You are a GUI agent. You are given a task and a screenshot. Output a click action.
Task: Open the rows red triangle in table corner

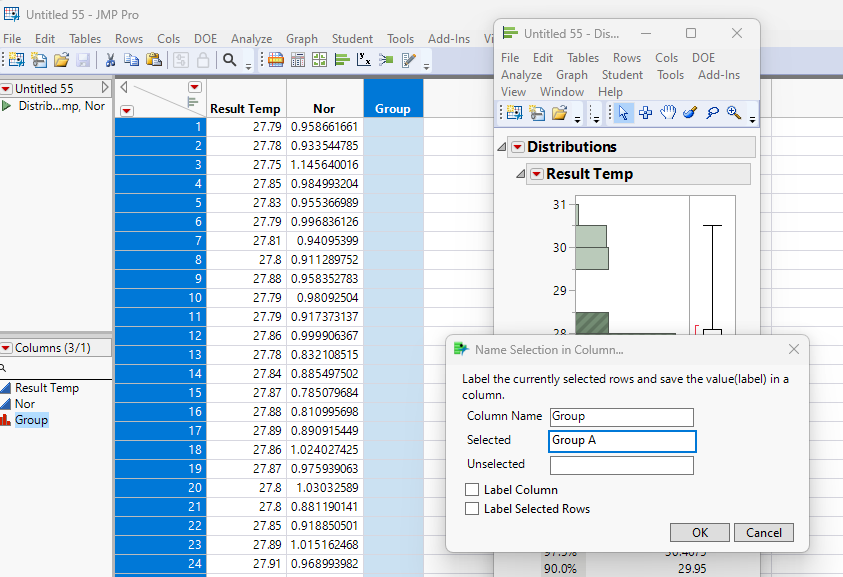(x=126, y=111)
